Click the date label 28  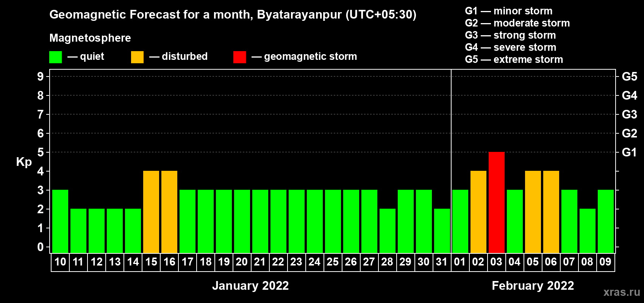click(x=387, y=262)
